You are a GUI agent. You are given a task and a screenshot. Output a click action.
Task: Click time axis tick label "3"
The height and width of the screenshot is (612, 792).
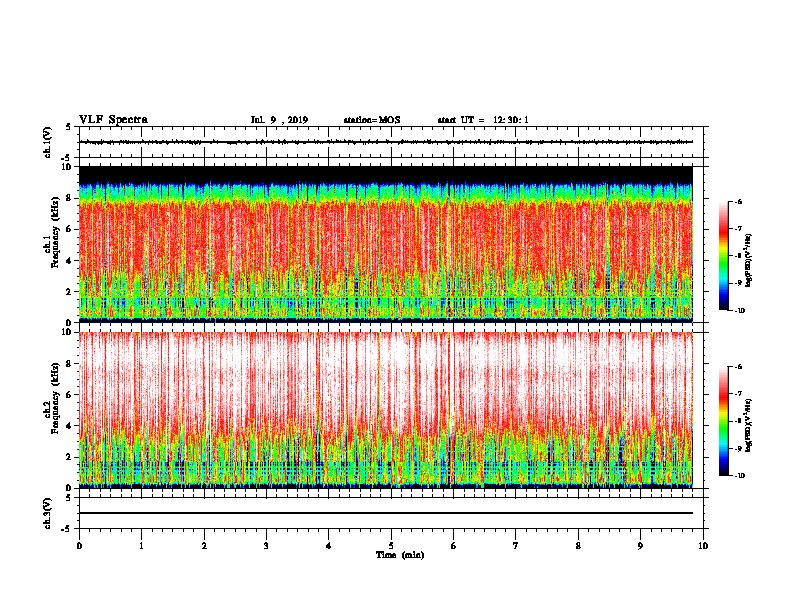266,546
